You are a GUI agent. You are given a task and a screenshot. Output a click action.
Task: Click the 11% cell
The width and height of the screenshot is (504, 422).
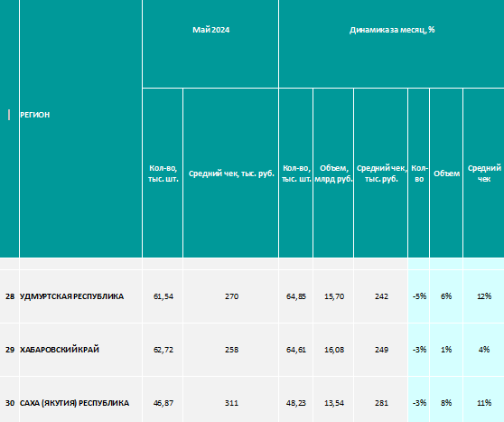(484, 399)
